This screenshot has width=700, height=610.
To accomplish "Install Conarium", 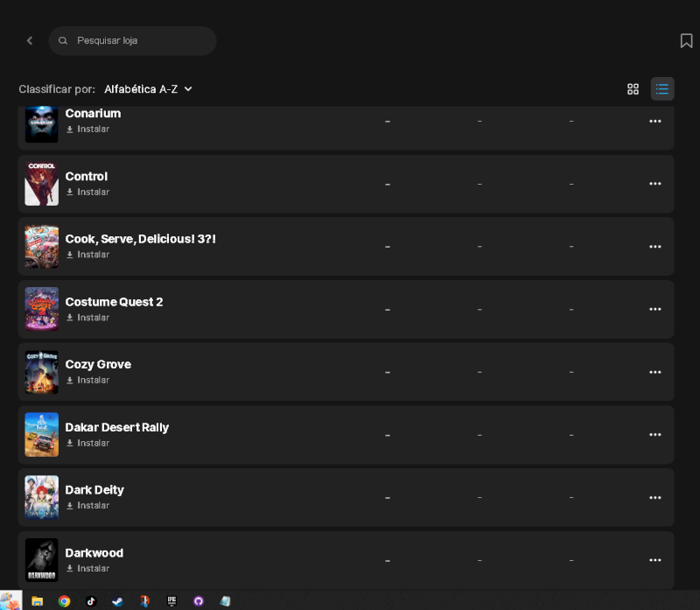I will coord(88,129).
